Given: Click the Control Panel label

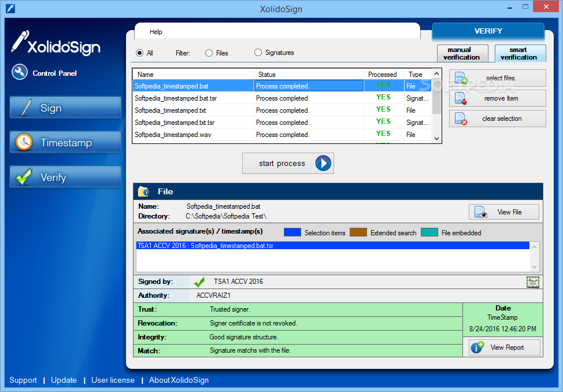Looking at the screenshot, I should click(54, 73).
